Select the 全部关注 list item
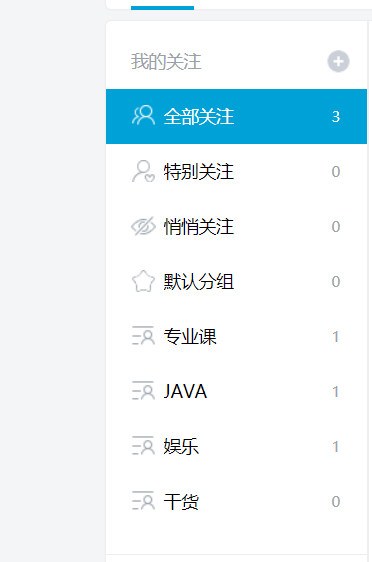The width and height of the screenshot is (372, 562). tap(237, 116)
